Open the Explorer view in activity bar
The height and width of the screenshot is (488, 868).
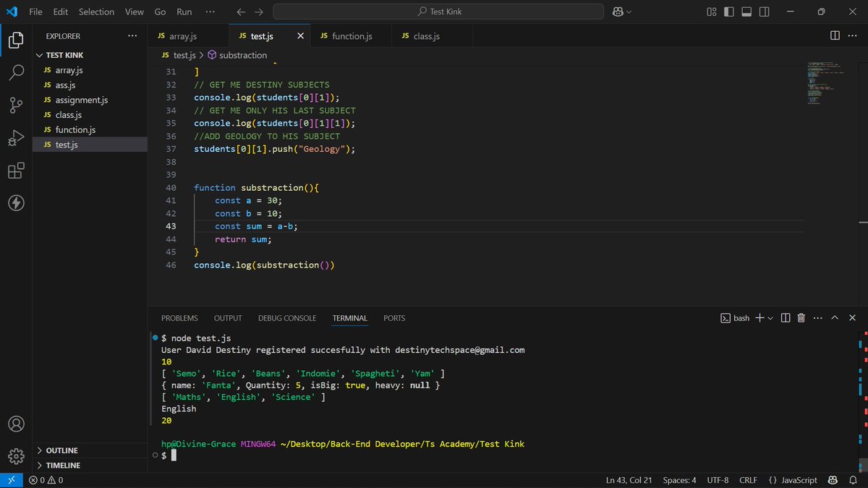tap(16, 40)
